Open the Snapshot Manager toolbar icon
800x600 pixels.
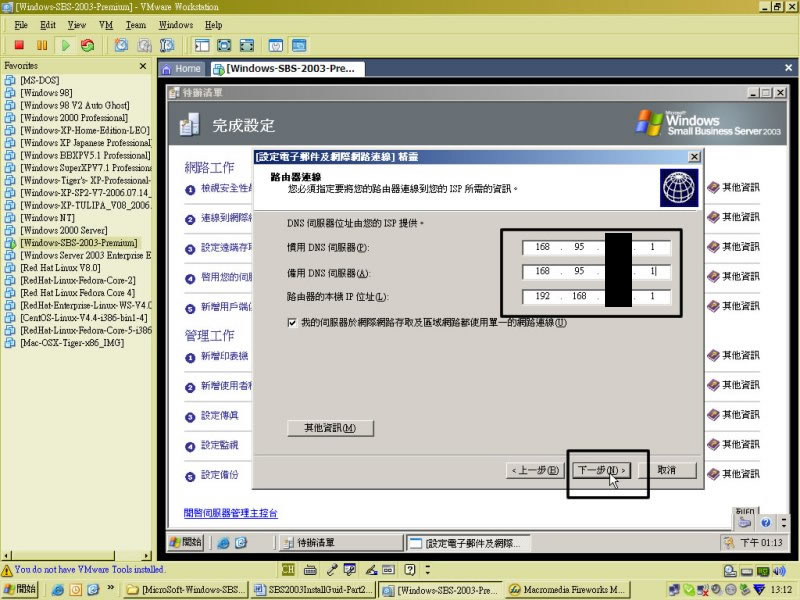[x=167, y=45]
